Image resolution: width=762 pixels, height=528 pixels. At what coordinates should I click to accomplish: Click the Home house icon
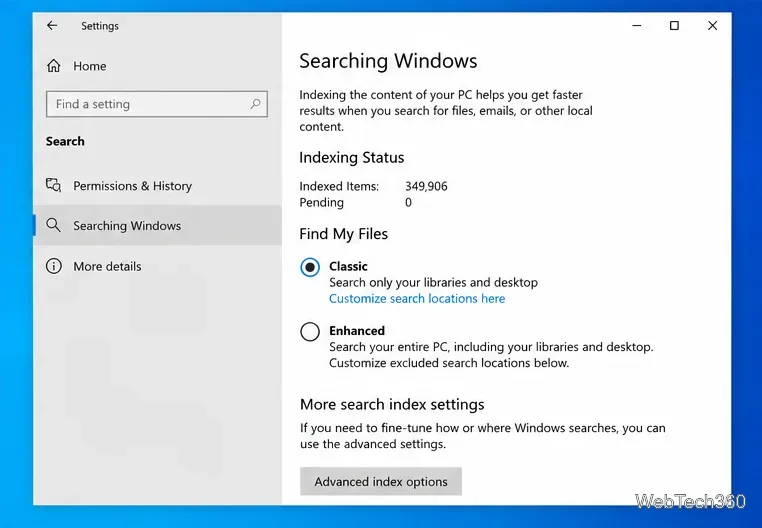tap(53, 66)
